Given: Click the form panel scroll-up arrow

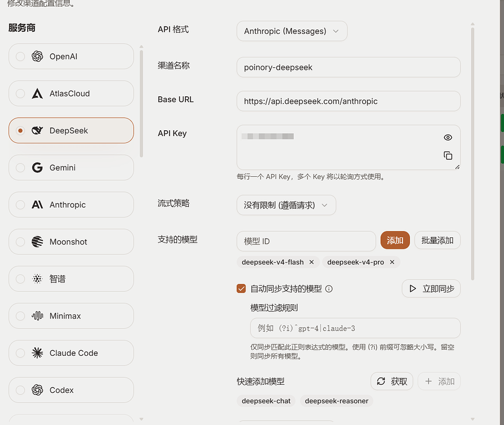Looking at the screenshot, I should pos(472,24).
